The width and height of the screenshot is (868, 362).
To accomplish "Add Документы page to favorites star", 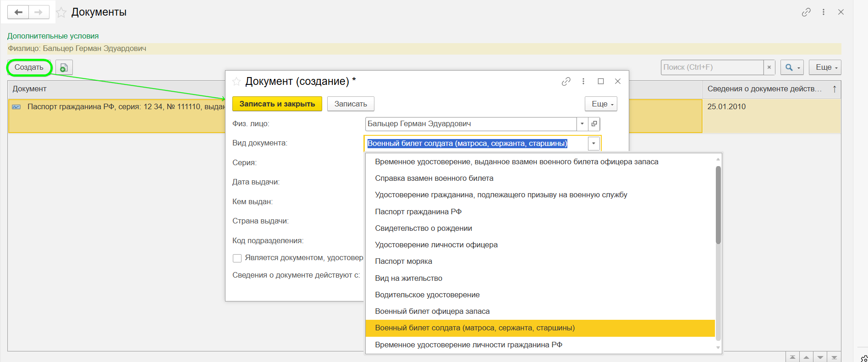I will [61, 12].
